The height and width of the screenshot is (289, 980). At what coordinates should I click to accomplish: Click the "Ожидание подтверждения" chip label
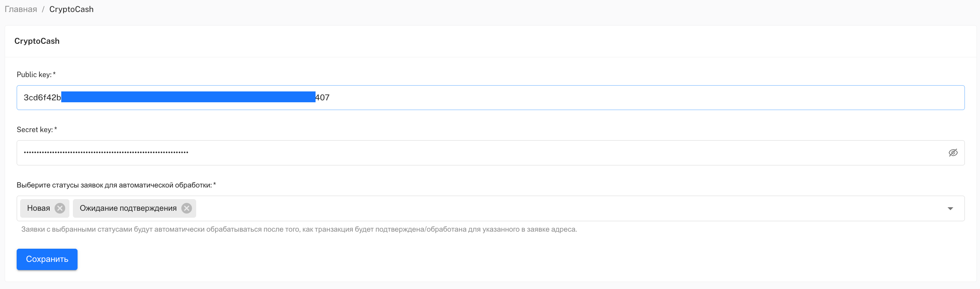click(x=128, y=208)
